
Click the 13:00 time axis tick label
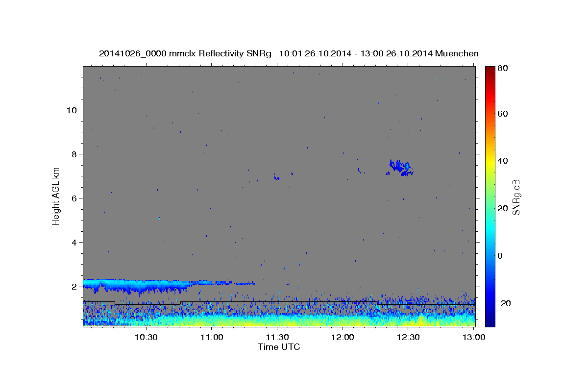(x=474, y=337)
